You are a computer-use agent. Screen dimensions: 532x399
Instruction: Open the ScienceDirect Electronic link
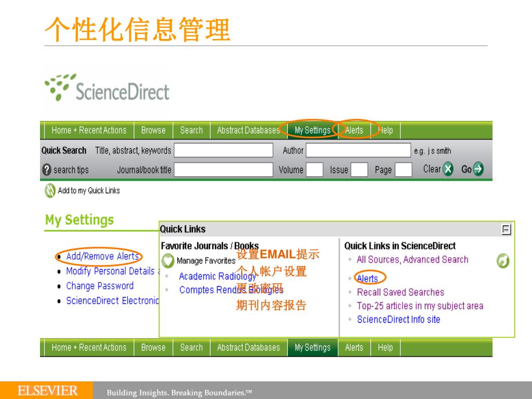pos(112,301)
